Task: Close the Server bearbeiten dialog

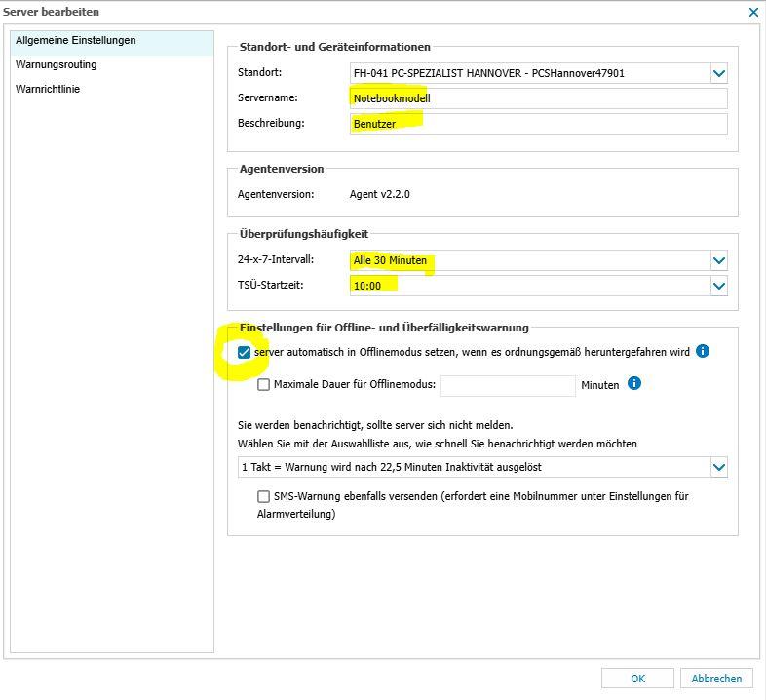Action: (753, 13)
